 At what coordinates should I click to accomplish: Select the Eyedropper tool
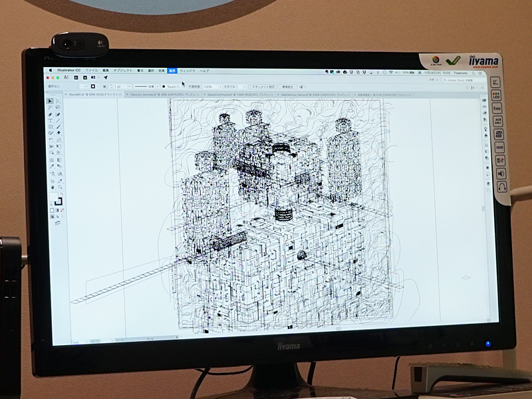point(52,166)
